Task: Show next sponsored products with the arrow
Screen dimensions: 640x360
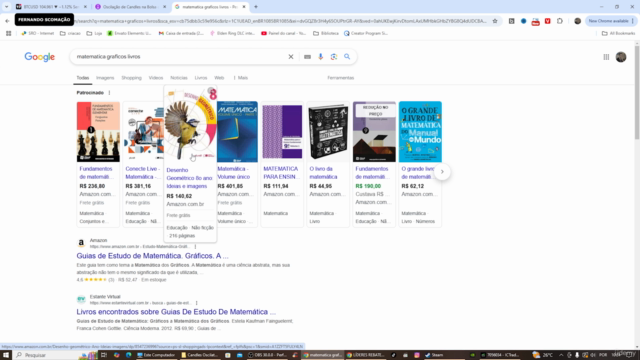Action: click(x=442, y=172)
